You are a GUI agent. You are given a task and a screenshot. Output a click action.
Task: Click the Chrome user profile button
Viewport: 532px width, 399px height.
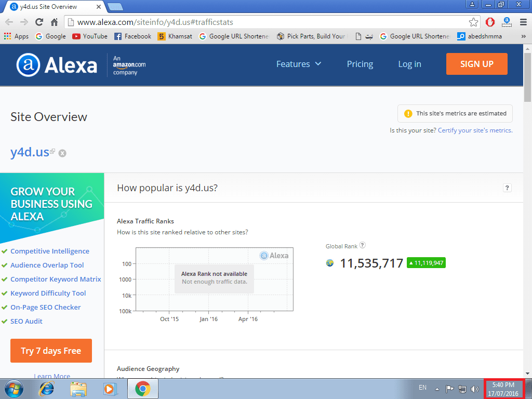(472, 4)
